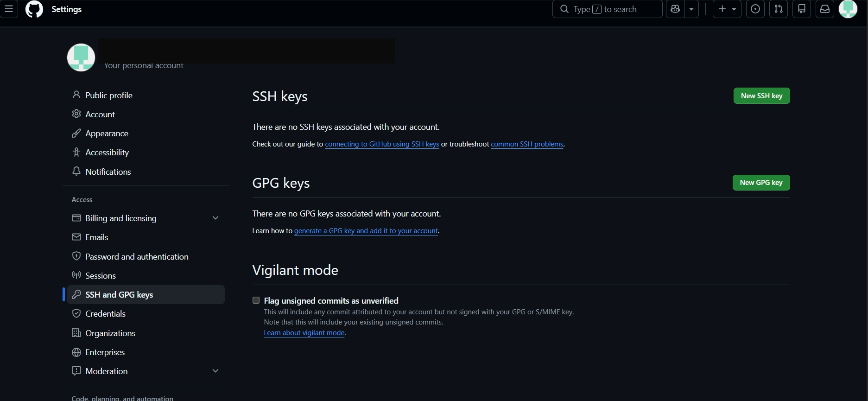Open the Notifications inbox icon
This screenshot has width=868, height=401.
(x=825, y=9)
